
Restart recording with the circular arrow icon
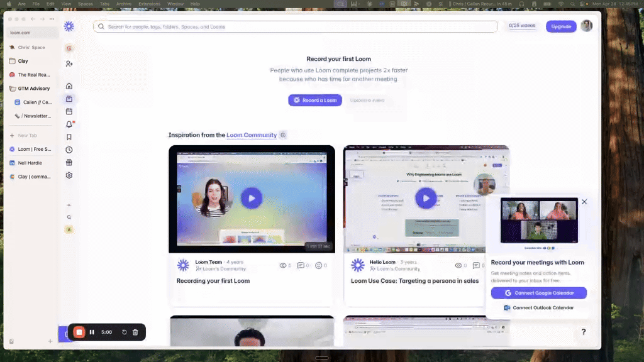tap(125, 332)
